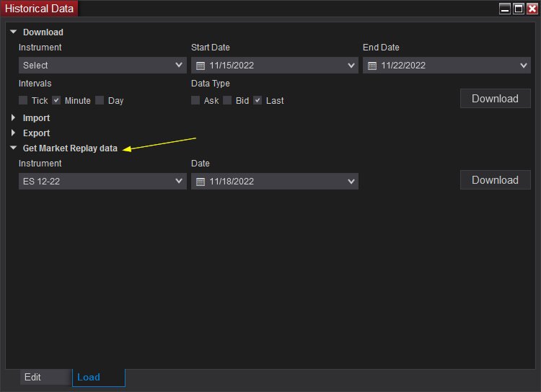541x392 pixels.
Task: Uncheck the Last data type checkbox
Action: click(258, 100)
